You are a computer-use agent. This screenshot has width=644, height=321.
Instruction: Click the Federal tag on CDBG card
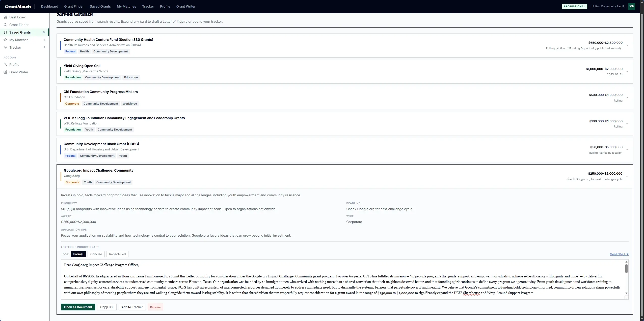pos(70,156)
